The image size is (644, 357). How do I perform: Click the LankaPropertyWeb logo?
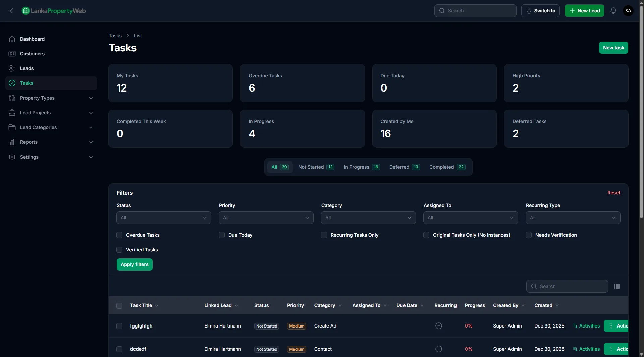tap(54, 11)
